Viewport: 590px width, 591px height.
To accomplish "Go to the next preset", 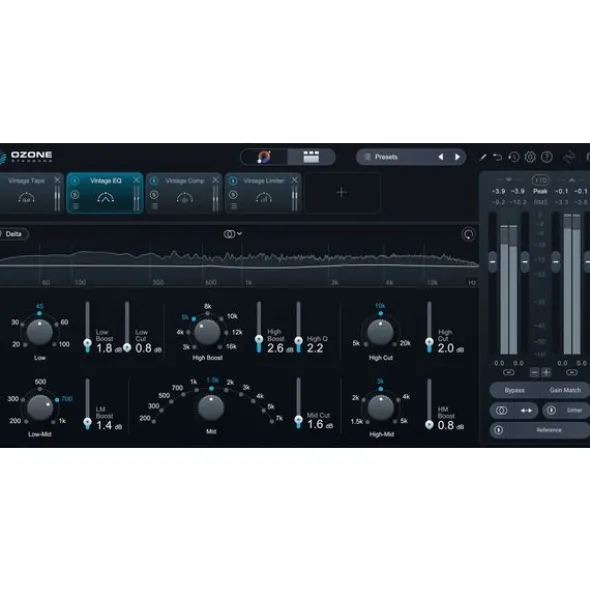I will (x=457, y=157).
